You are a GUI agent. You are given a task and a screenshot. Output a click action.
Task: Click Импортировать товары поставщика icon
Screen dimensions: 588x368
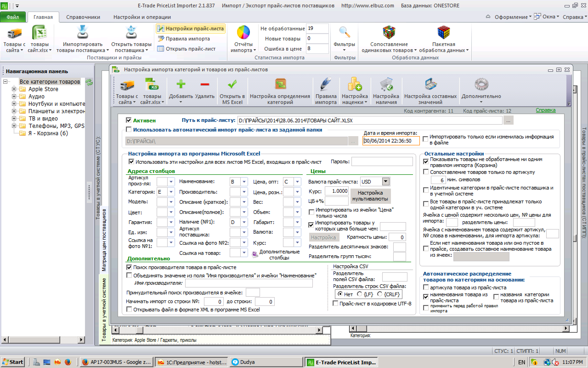pyautogui.click(x=82, y=39)
